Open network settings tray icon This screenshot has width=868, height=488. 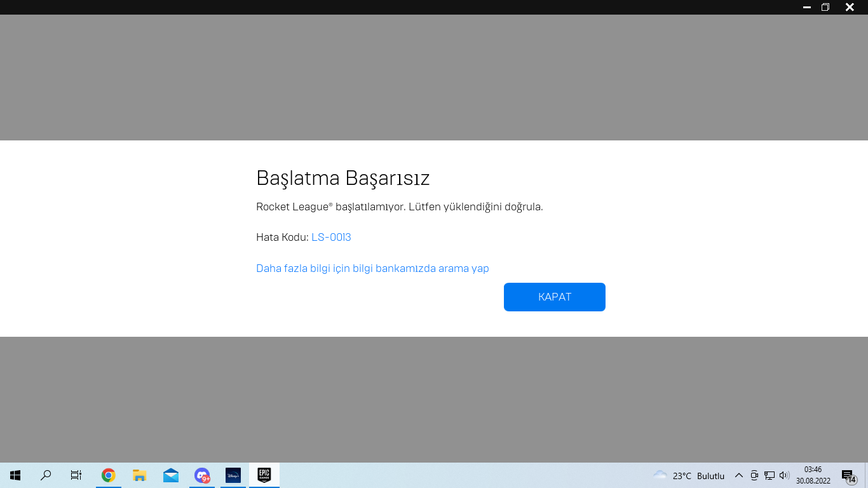770,475
